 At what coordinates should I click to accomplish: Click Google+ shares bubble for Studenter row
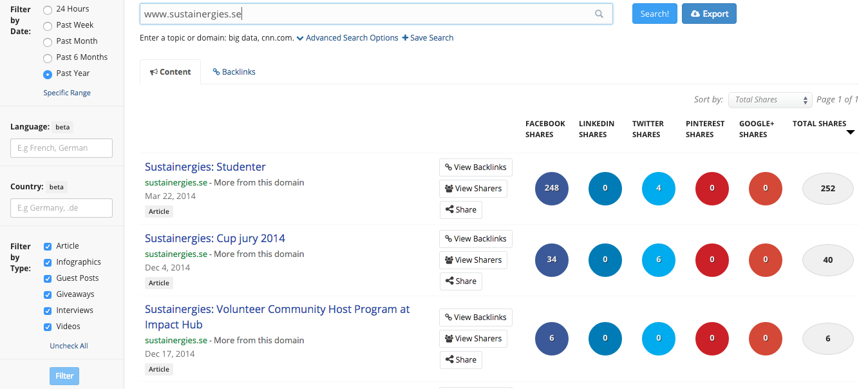coord(766,188)
